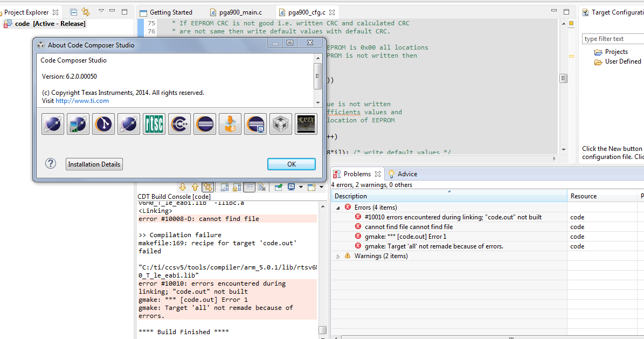Expand the Warnings (2 items) group
The height and width of the screenshot is (339, 644).
[338, 257]
